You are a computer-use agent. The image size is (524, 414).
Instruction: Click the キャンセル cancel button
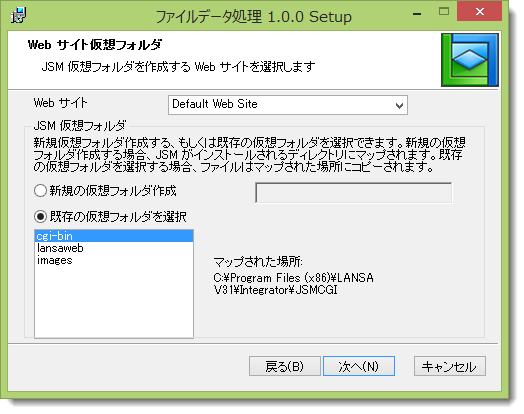pos(449,366)
